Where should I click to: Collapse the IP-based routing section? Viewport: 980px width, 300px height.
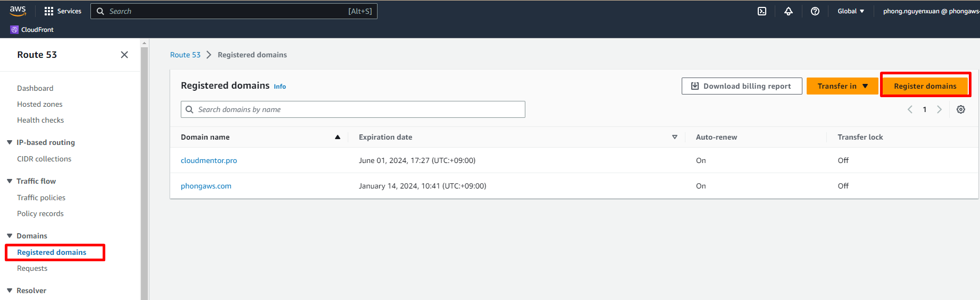(10, 142)
